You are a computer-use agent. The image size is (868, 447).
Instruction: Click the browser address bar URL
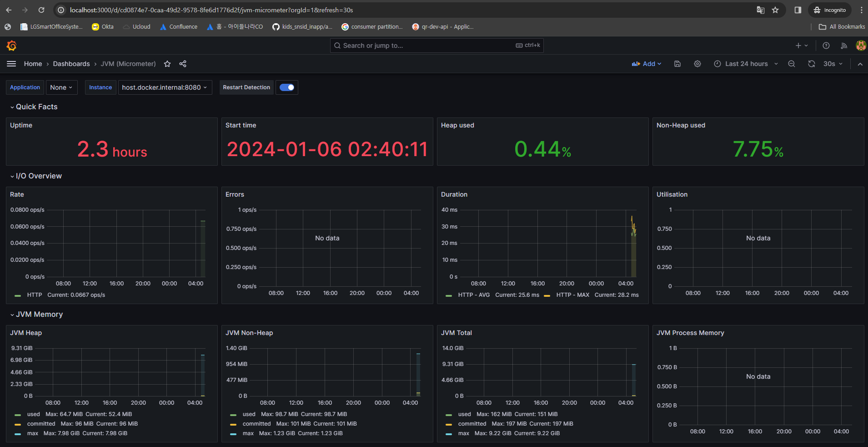point(211,10)
